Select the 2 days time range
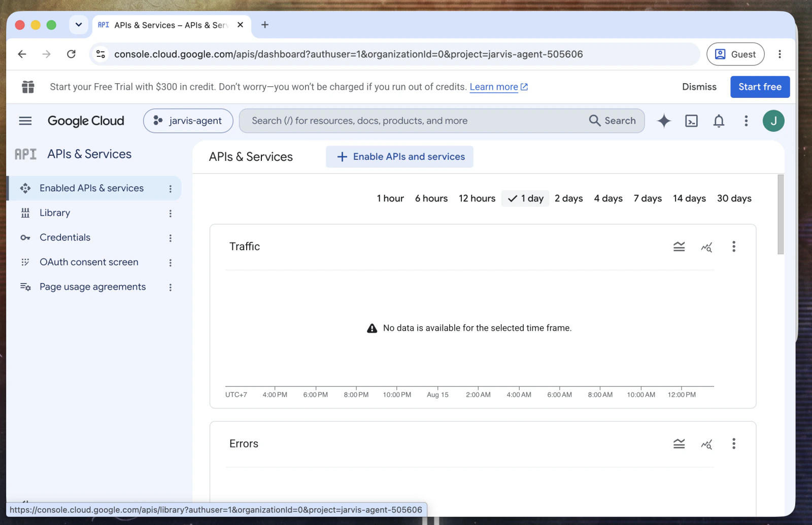Image resolution: width=812 pixels, height=525 pixels. [569, 198]
